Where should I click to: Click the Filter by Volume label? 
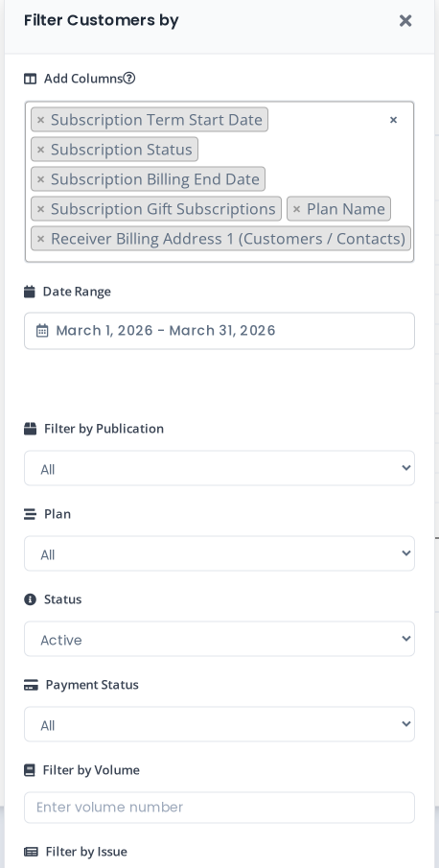pos(91,770)
